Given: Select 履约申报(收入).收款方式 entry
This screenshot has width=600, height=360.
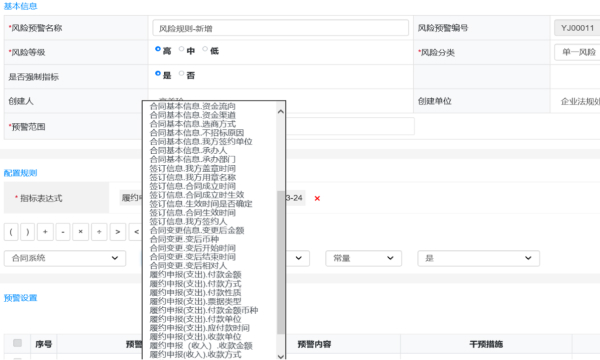Looking at the screenshot, I should [x=195, y=354].
